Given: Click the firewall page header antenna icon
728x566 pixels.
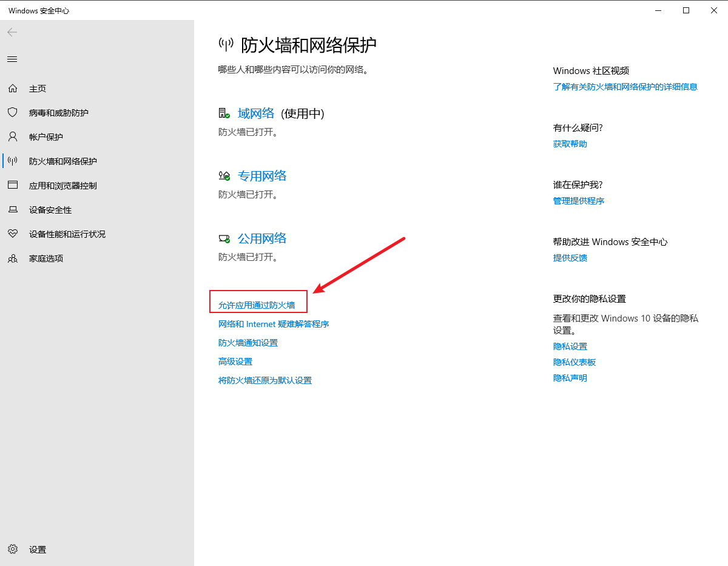Looking at the screenshot, I should [x=226, y=44].
